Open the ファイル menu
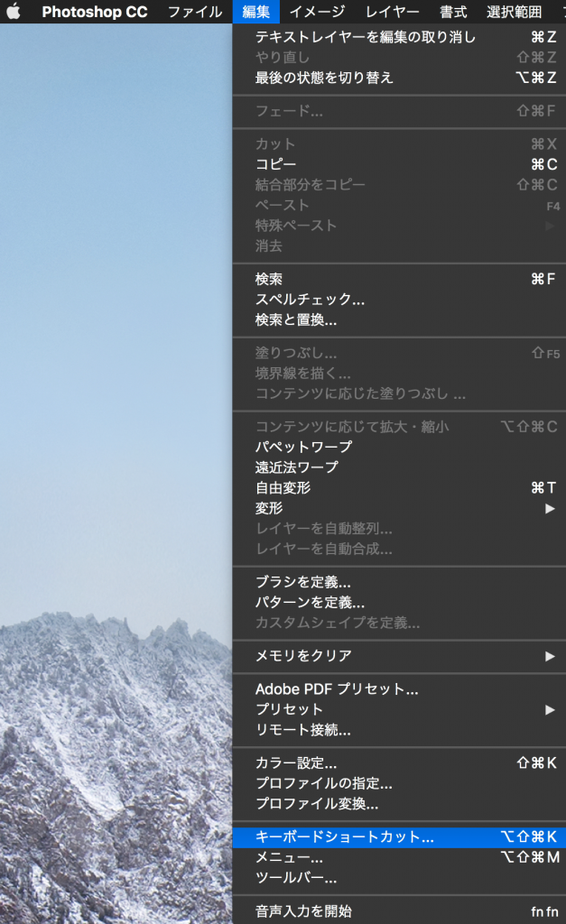This screenshot has height=924, width=566. [194, 12]
